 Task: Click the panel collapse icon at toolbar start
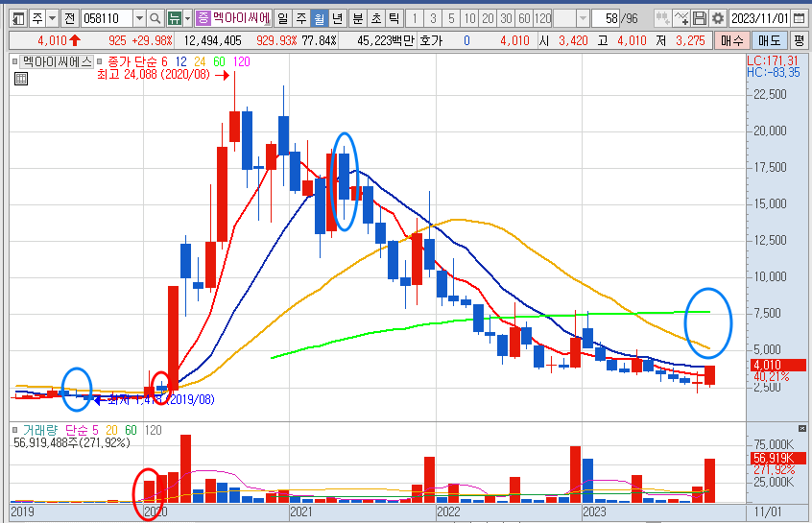tap(18, 19)
